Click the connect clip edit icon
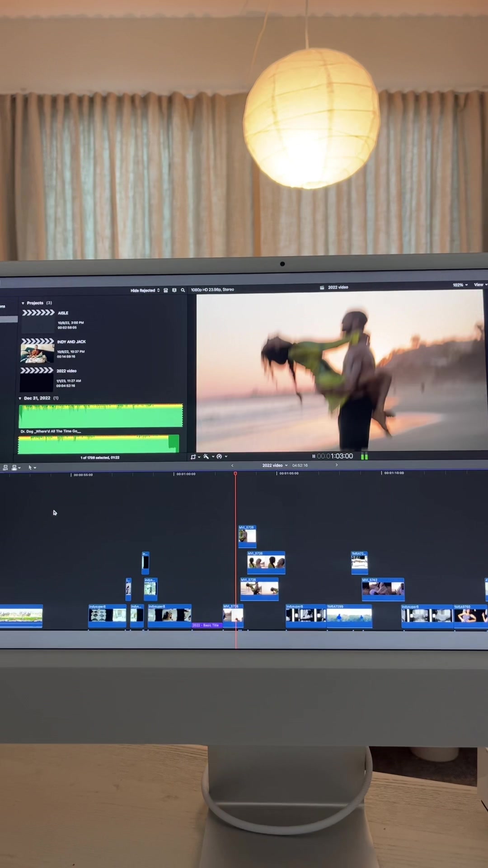 (x=5, y=467)
